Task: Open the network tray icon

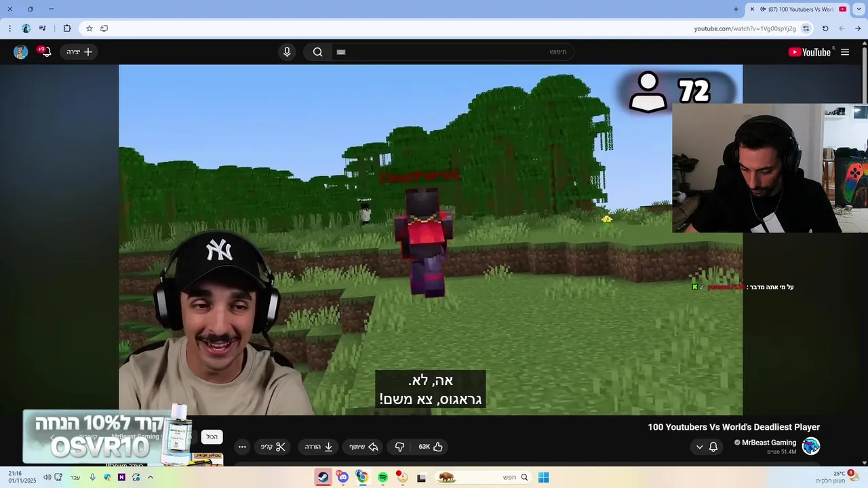Action: (x=58, y=477)
